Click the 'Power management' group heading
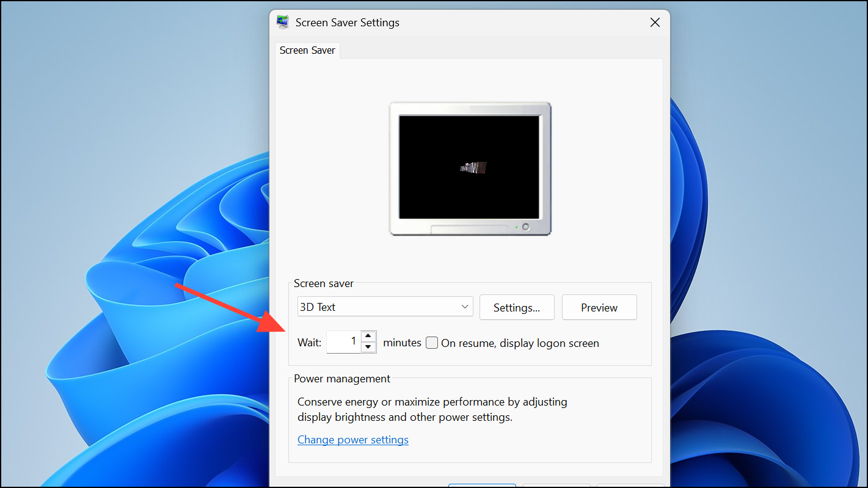Viewport: 868px width, 488px height. click(341, 379)
